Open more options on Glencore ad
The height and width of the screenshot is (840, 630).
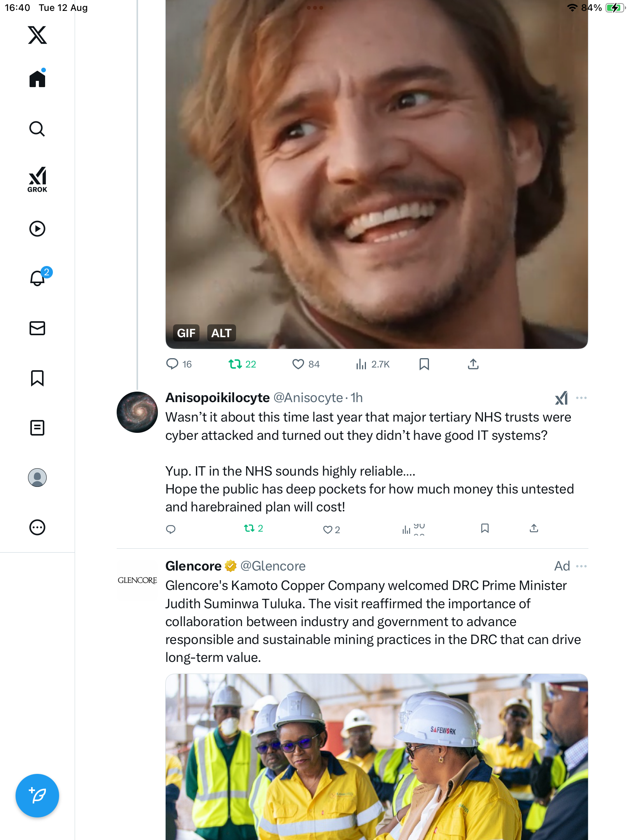[x=581, y=566]
